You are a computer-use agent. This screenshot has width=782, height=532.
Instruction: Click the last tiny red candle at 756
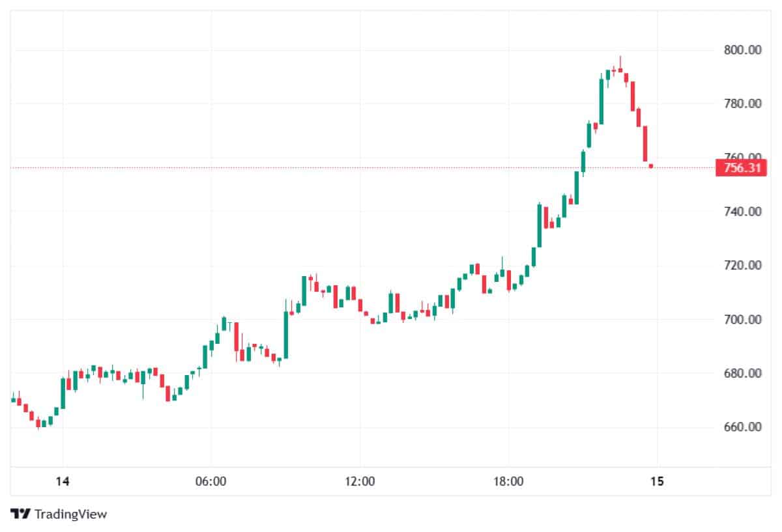[651, 166]
